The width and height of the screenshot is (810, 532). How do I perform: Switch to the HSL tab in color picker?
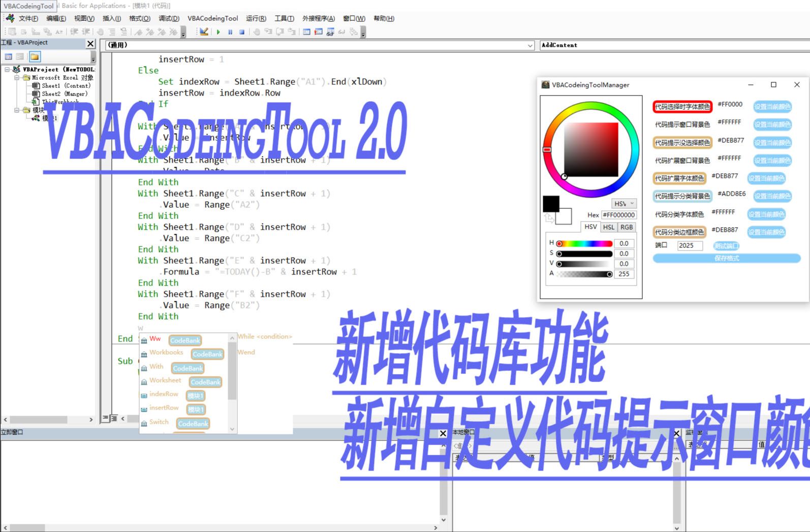point(609,228)
